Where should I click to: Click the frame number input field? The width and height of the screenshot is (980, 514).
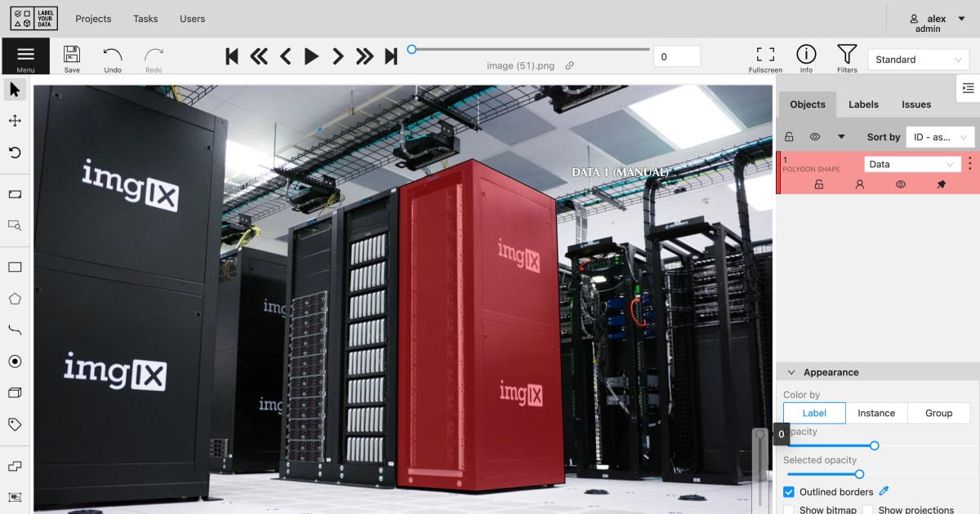pos(676,57)
